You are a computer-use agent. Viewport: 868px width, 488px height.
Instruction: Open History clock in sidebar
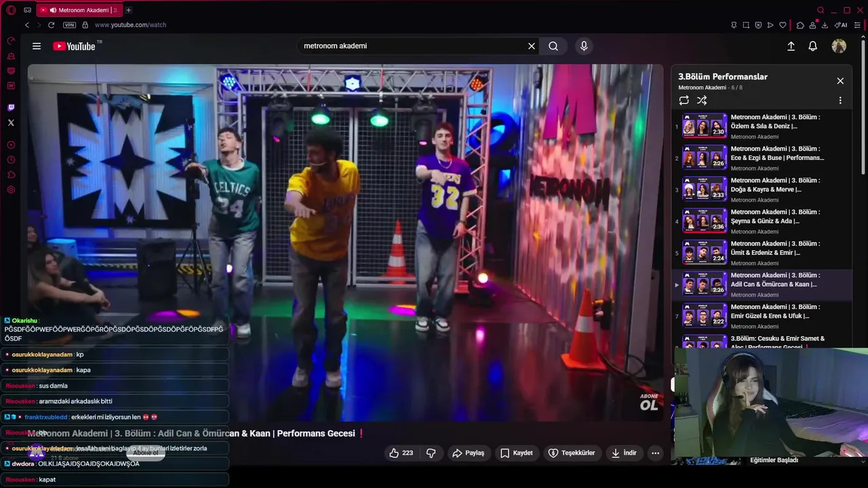(11, 160)
